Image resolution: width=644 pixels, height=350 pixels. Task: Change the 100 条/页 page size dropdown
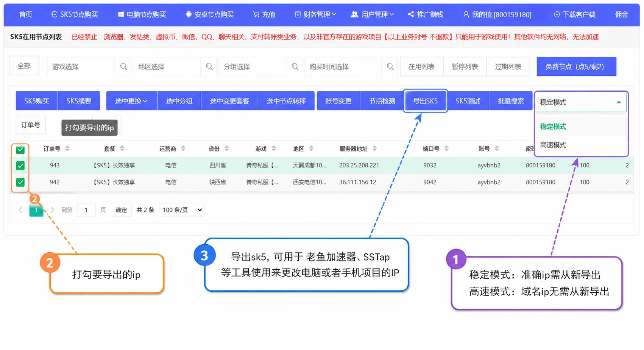tap(182, 210)
